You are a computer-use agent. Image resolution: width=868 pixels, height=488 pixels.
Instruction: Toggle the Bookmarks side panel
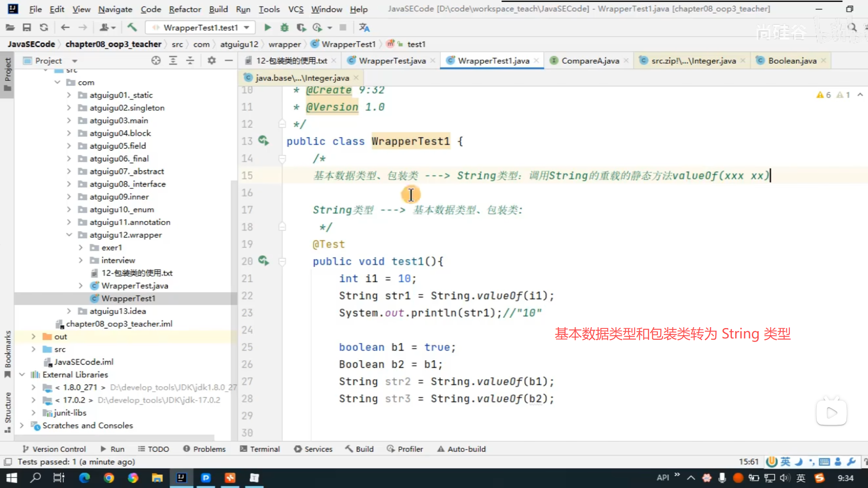click(8, 353)
